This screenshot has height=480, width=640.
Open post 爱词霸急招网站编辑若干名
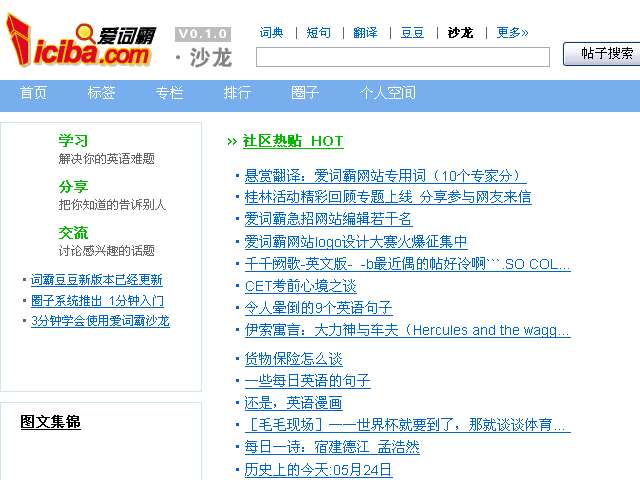click(x=328, y=219)
